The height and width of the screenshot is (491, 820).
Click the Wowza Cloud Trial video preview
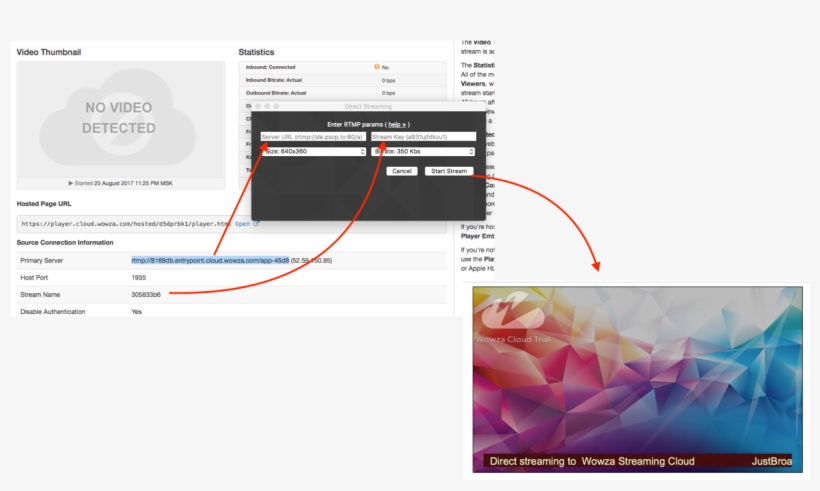click(x=637, y=379)
